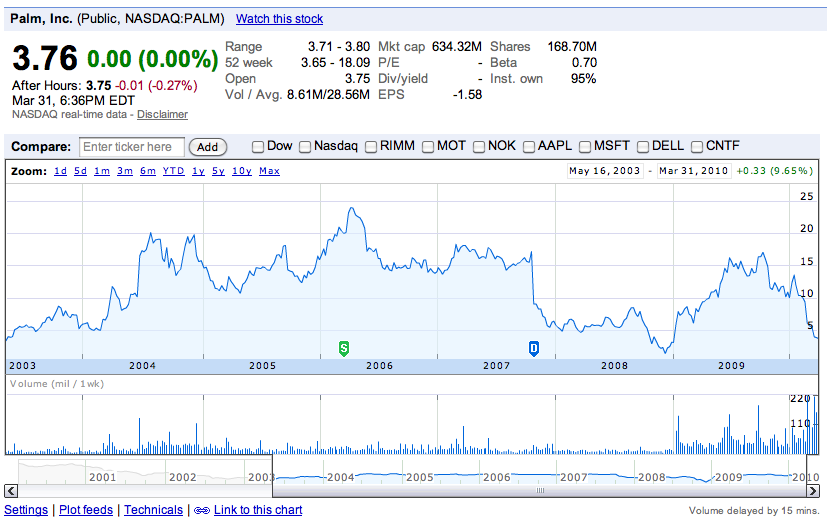Set zoom to 1d

click(x=60, y=171)
